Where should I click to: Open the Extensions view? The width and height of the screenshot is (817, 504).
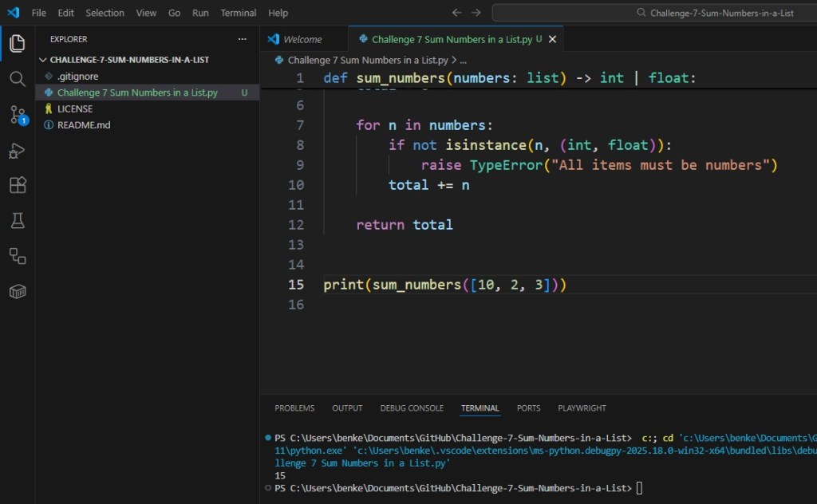tap(18, 186)
